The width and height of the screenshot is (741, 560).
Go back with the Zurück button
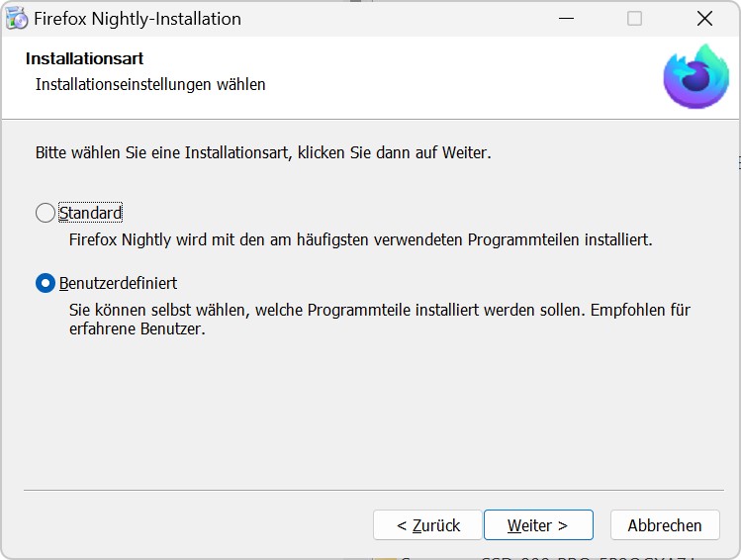pos(427,525)
